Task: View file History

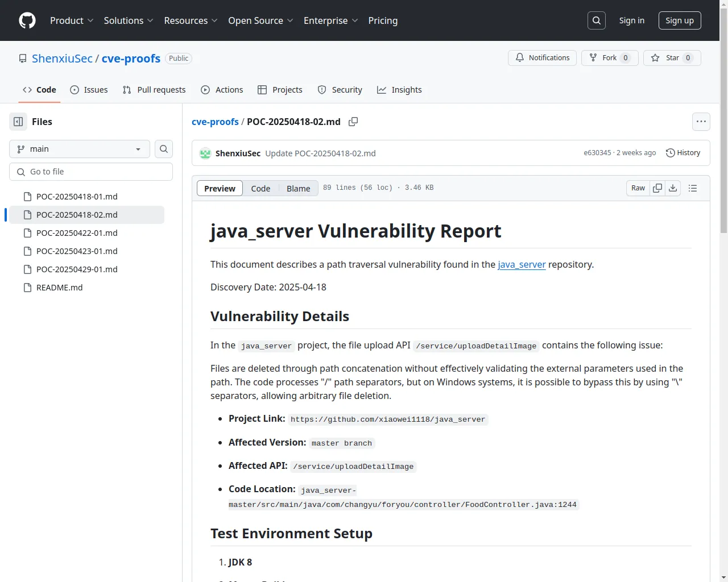Action: click(683, 153)
